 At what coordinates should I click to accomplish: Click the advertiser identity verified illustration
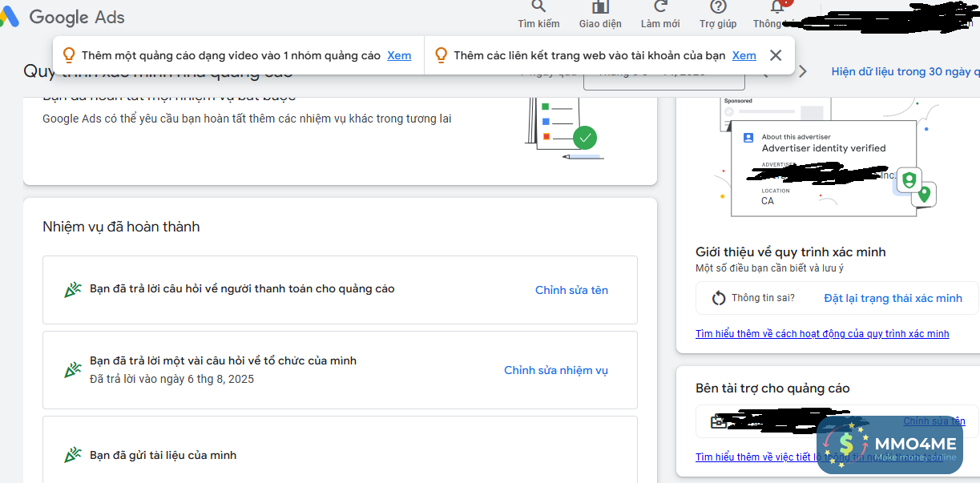pyautogui.click(x=825, y=160)
